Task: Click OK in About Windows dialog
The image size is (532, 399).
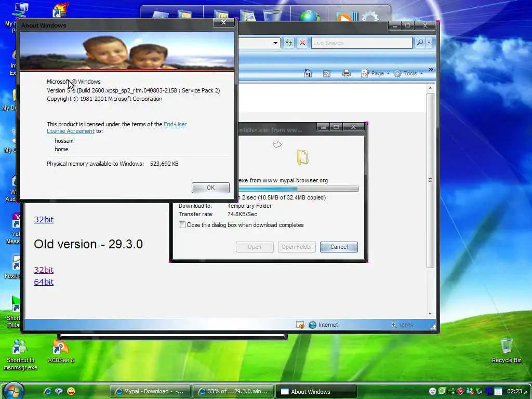Action: coord(210,188)
